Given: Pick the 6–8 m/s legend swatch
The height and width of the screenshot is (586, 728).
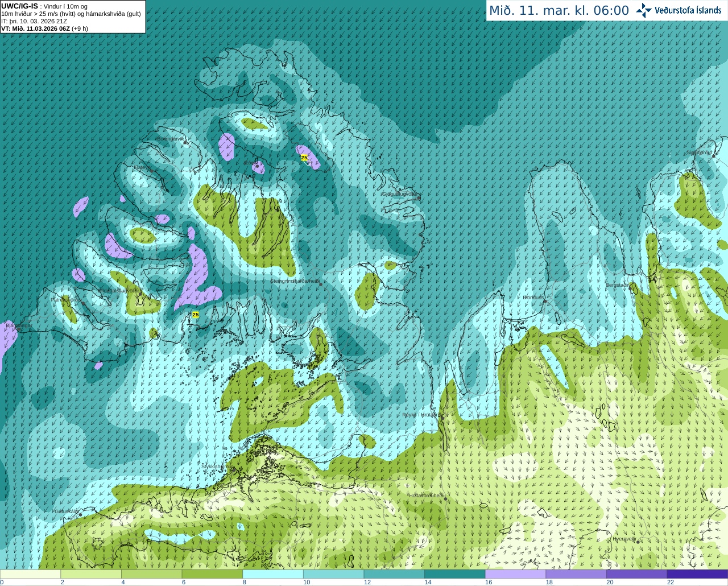Looking at the screenshot, I should [x=212, y=574].
